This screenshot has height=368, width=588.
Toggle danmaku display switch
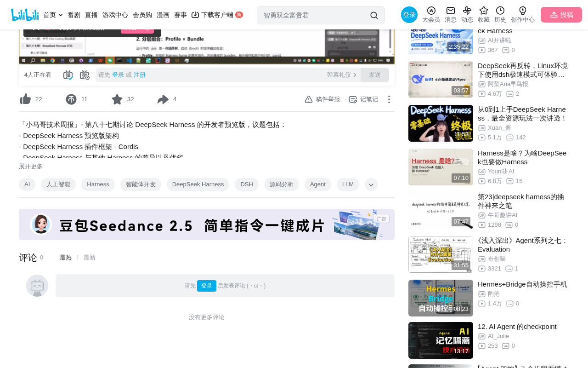click(x=68, y=75)
